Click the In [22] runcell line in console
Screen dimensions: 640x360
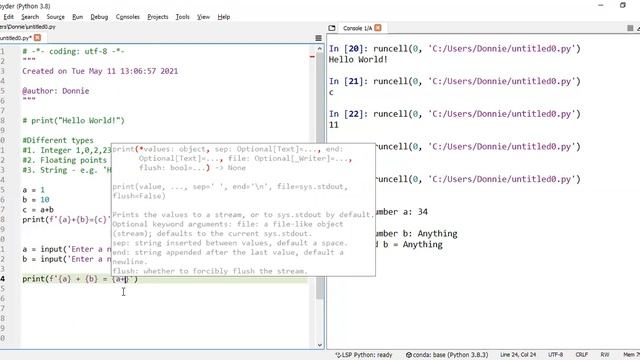coord(455,114)
